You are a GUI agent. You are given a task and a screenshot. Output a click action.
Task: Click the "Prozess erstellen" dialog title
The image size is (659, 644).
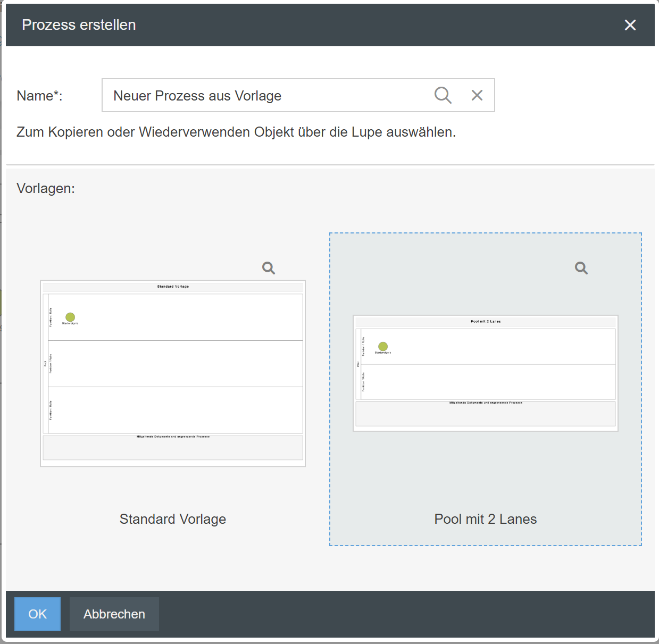click(x=79, y=25)
